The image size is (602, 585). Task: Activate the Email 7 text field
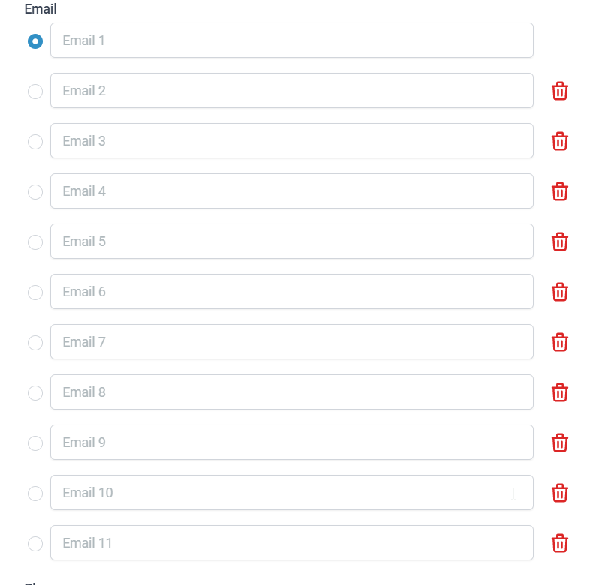point(292,342)
